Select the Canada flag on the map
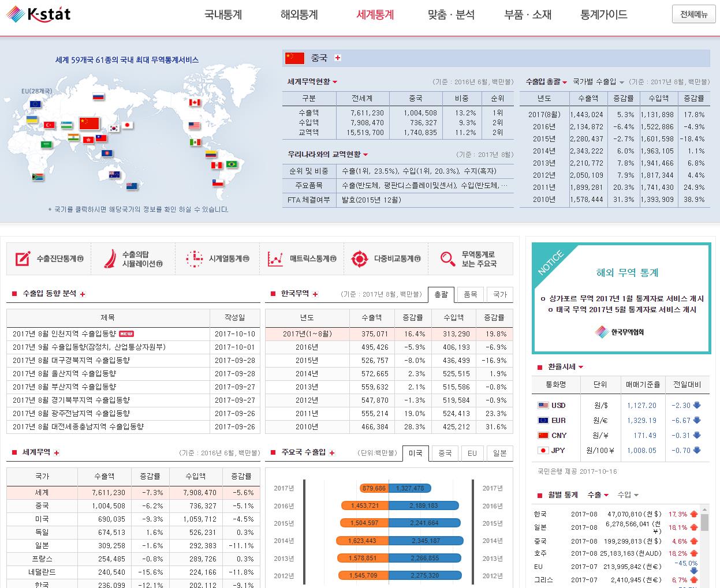The height and width of the screenshot is (588, 720). pyautogui.click(x=195, y=102)
